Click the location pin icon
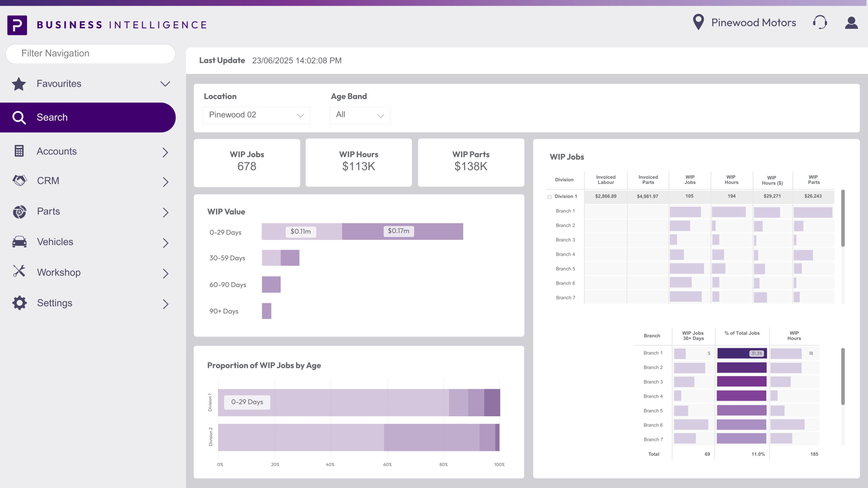The image size is (868, 488). pos(698,22)
